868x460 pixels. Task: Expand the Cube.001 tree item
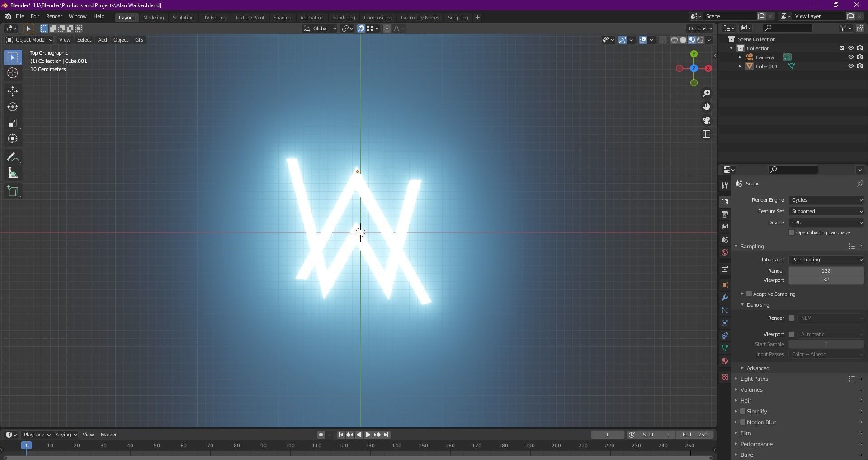tap(741, 66)
